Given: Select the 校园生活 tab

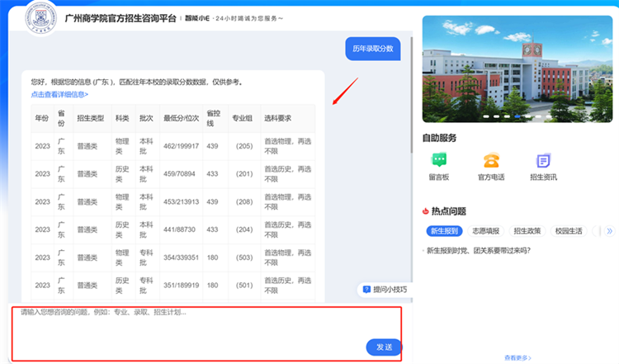Looking at the screenshot, I should tap(569, 231).
